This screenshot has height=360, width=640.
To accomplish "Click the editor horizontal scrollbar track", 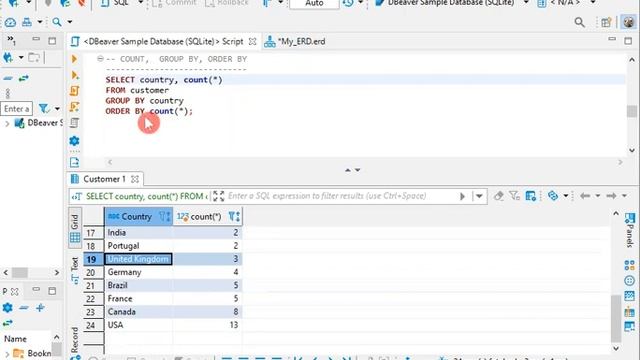I will coord(365,162).
